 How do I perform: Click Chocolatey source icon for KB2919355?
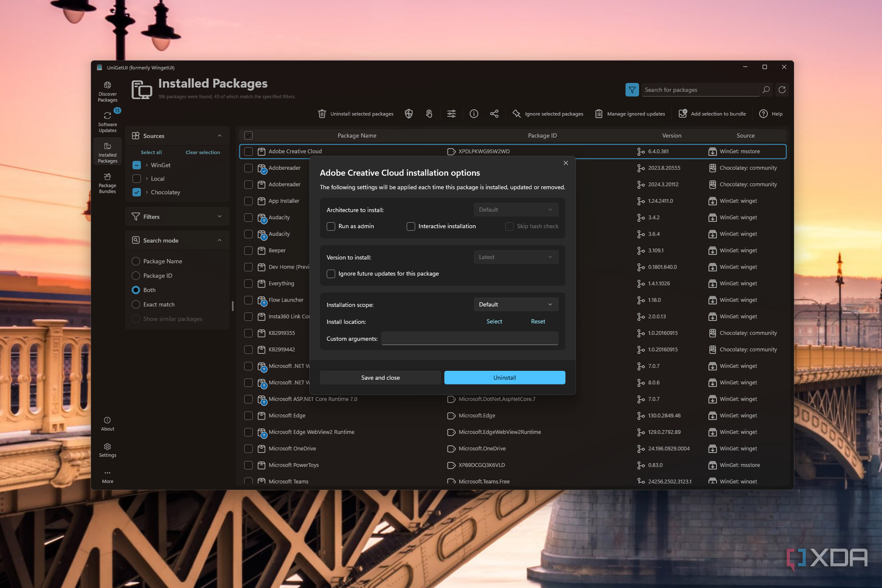coord(713,333)
